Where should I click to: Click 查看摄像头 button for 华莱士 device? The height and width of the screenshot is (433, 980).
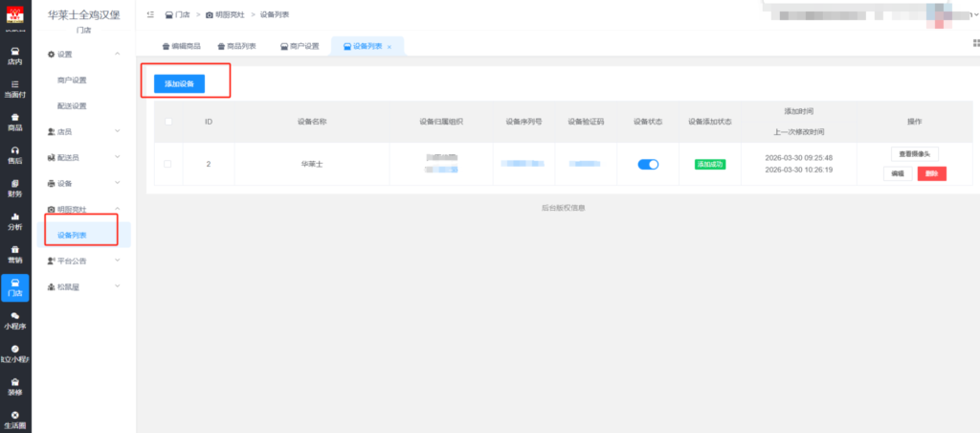click(914, 154)
